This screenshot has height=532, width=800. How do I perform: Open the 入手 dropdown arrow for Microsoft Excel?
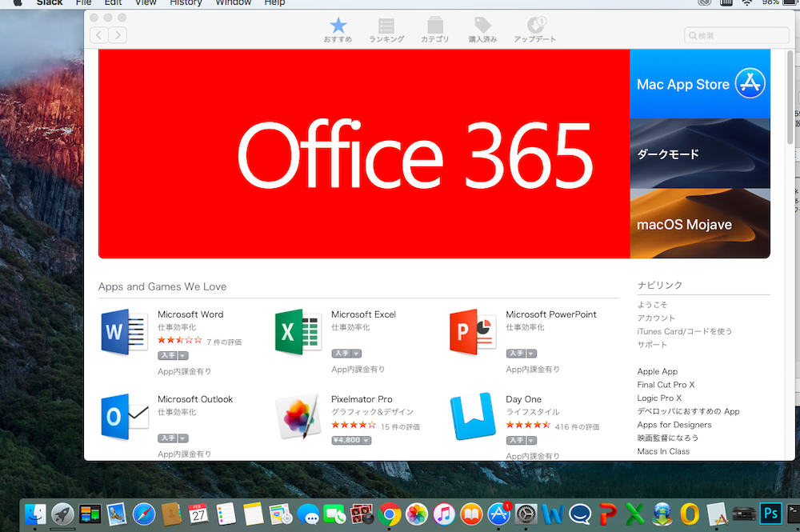pyautogui.click(x=357, y=354)
